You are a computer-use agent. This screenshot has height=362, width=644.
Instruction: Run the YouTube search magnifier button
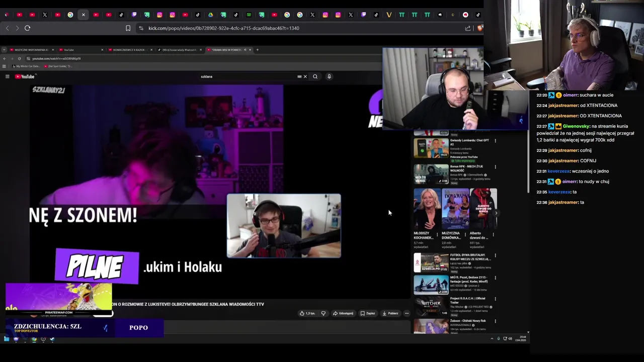[315, 76]
